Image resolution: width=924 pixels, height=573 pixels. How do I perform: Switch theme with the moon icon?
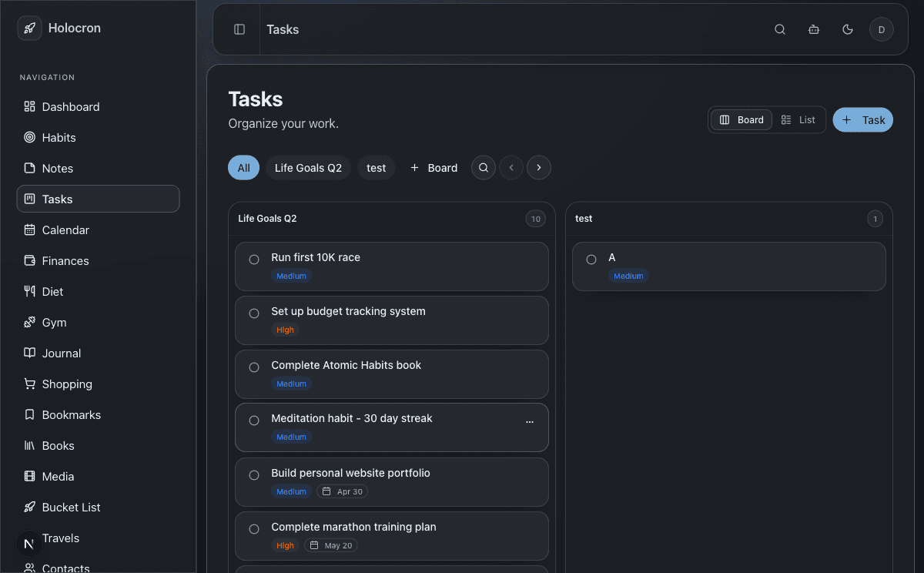(848, 29)
